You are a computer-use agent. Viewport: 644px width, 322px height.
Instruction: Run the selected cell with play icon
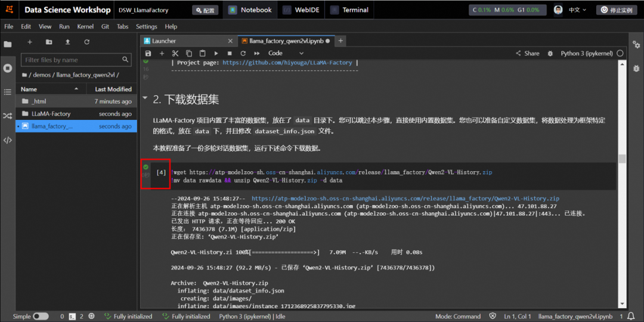[216, 53]
